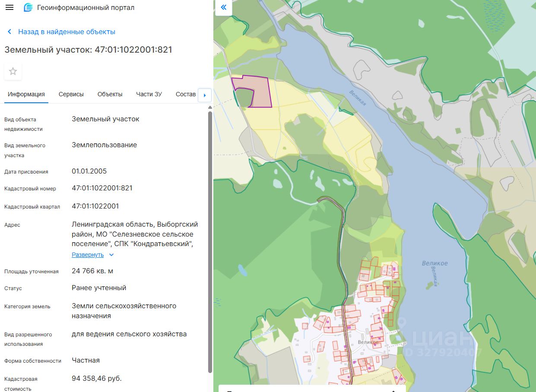
Task: Select для ведения сельского хозяйства value
Action: pyautogui.click(x=129, y=334)
